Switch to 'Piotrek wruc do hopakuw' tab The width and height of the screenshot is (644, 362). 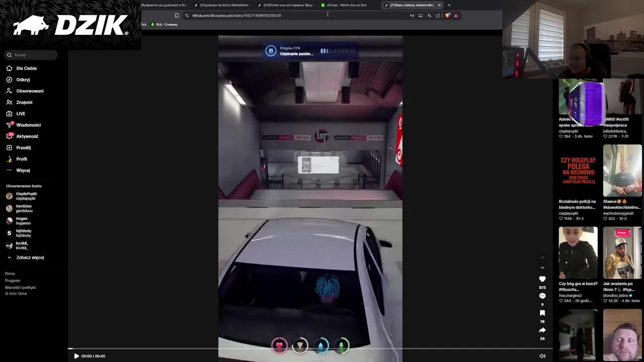click(285, 5)
